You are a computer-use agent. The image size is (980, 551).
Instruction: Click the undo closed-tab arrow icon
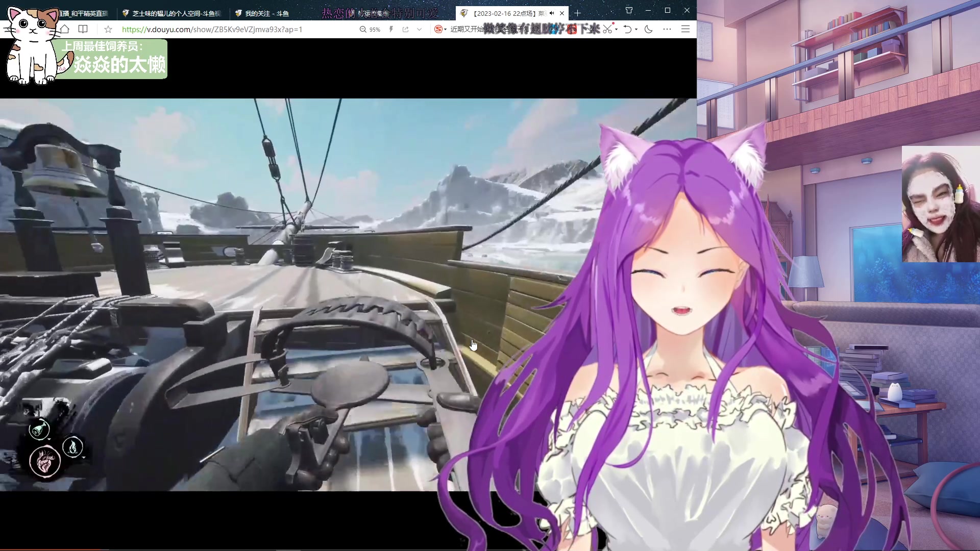[627, 29]
